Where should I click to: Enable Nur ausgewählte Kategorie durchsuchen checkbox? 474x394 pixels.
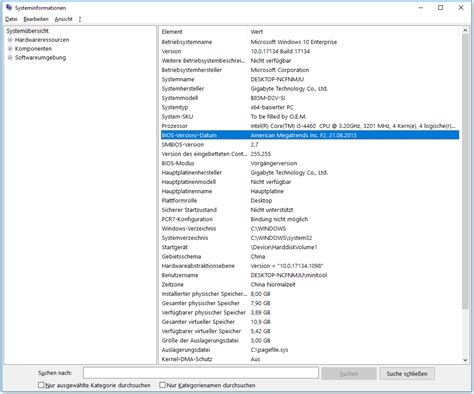click(x=41, y=385)
